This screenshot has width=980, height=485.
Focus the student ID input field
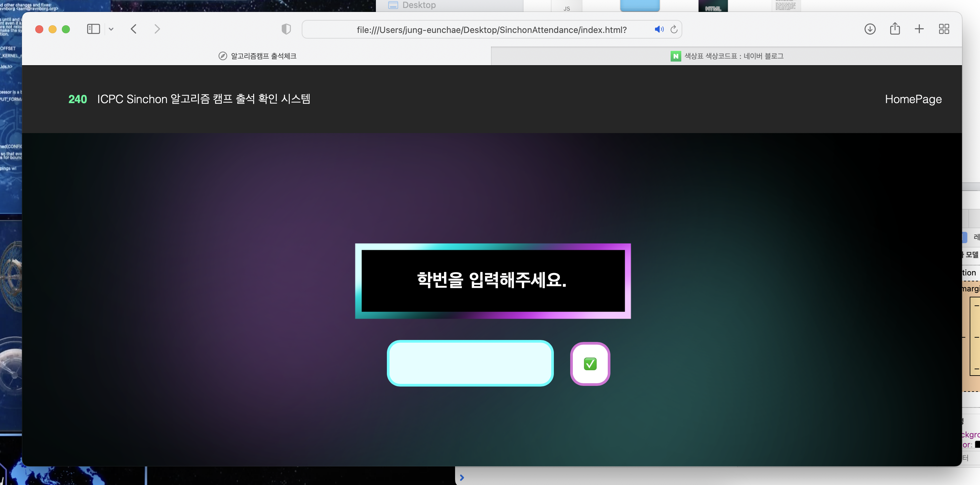(470, 363)
